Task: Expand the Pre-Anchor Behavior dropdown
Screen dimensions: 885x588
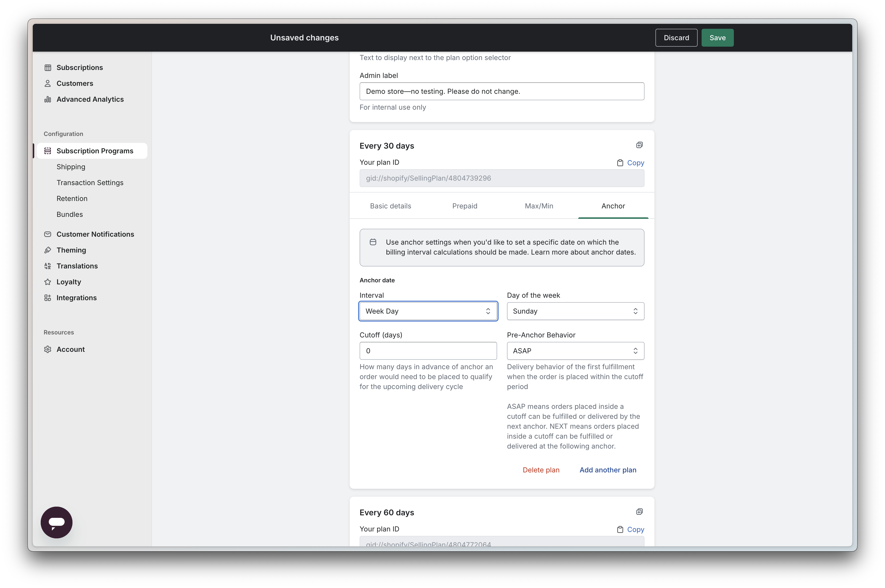Action: pos(575,351)
